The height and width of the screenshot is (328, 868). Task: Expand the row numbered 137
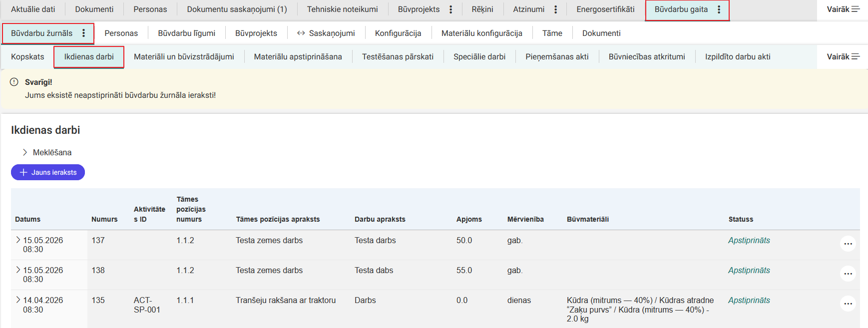(18, 240)
